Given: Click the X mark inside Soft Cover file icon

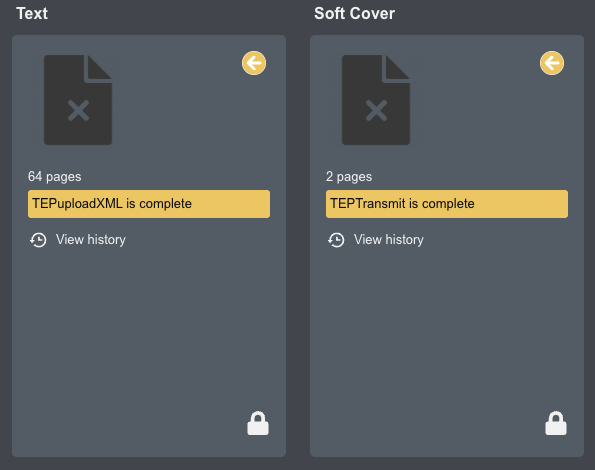Looking at the screenshot, I should [x=376, y=110].
